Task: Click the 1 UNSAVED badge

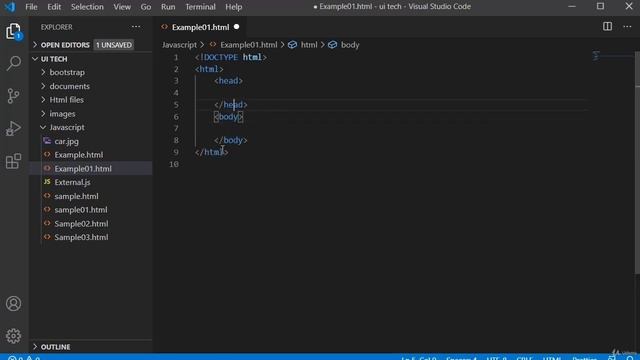Action: pyautogui.click(x=114, y=45)
